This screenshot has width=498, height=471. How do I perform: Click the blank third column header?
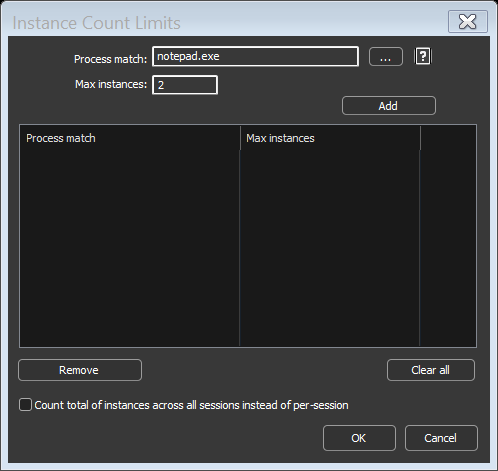448,138
